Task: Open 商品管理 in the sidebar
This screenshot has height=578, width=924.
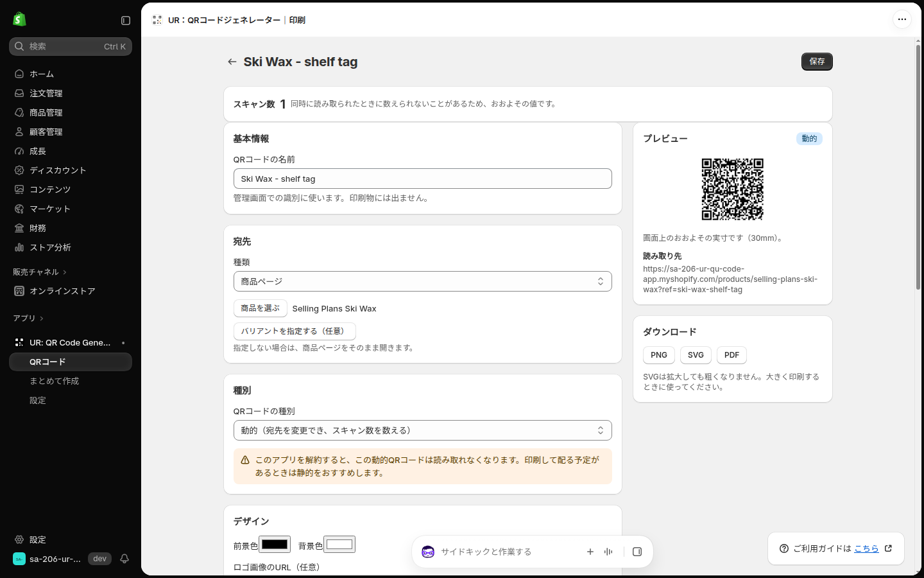Action: click(71, 112)
